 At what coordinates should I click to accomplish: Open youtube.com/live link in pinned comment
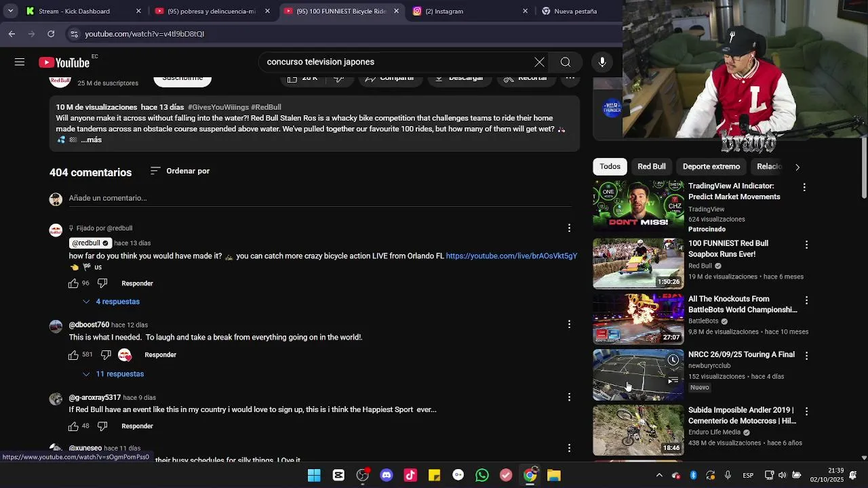pos(511,256)
